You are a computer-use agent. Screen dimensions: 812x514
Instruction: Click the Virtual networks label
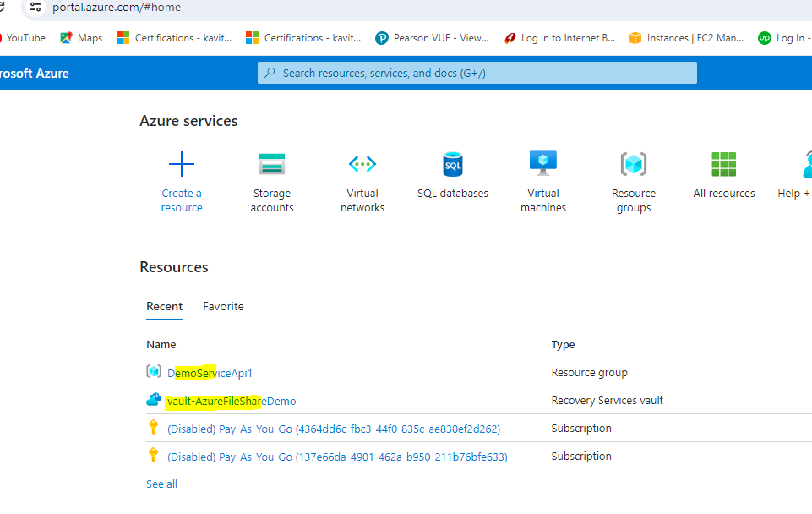(362, 200)
